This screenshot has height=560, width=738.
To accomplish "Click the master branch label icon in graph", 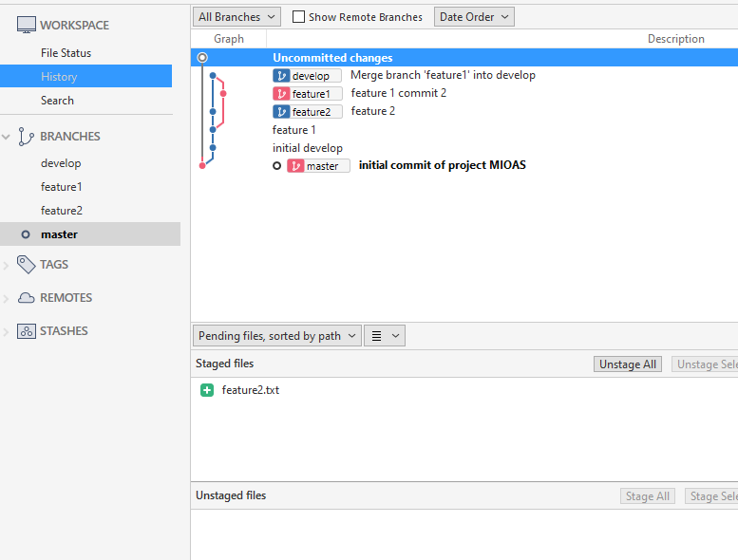I will pos(295,166).
